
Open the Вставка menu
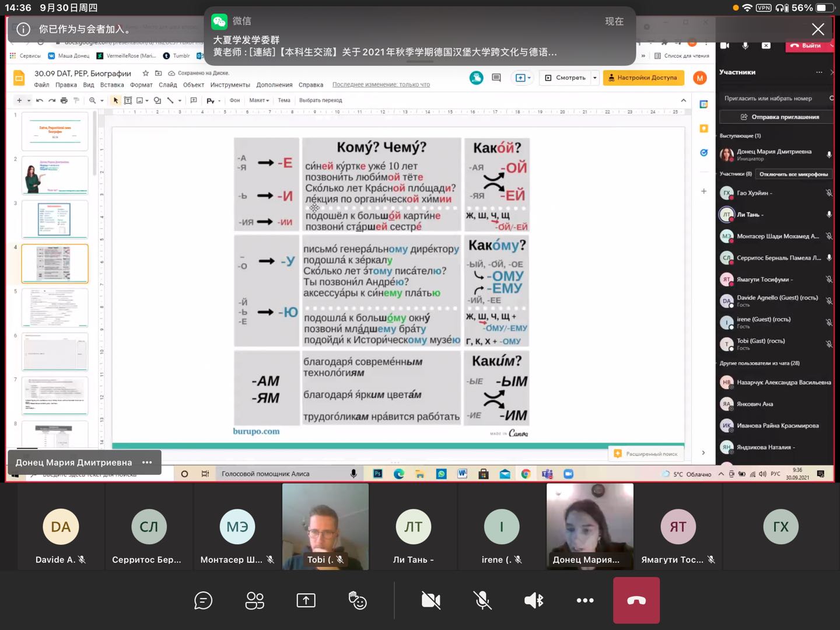(112, 85)
